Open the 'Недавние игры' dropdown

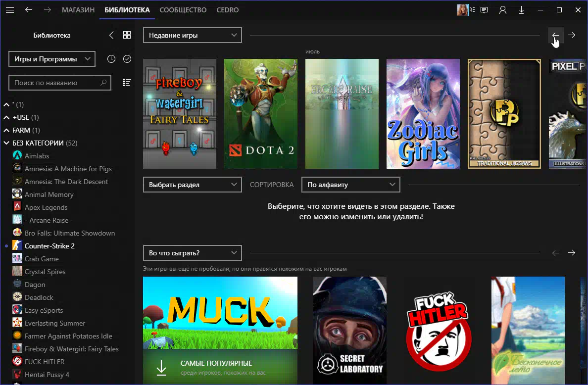(193, 35)
